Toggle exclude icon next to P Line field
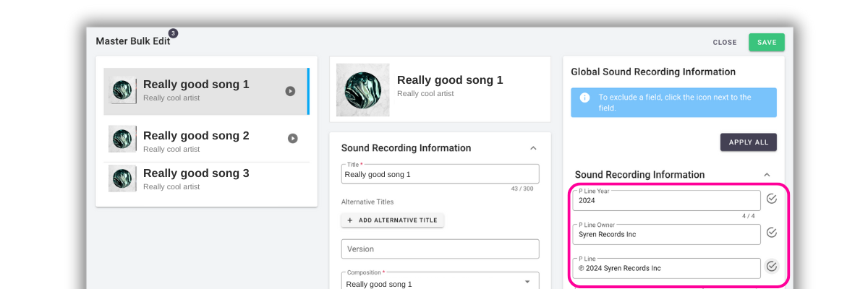The width and height of the screenshot is (868, 289). pos(771,267)
